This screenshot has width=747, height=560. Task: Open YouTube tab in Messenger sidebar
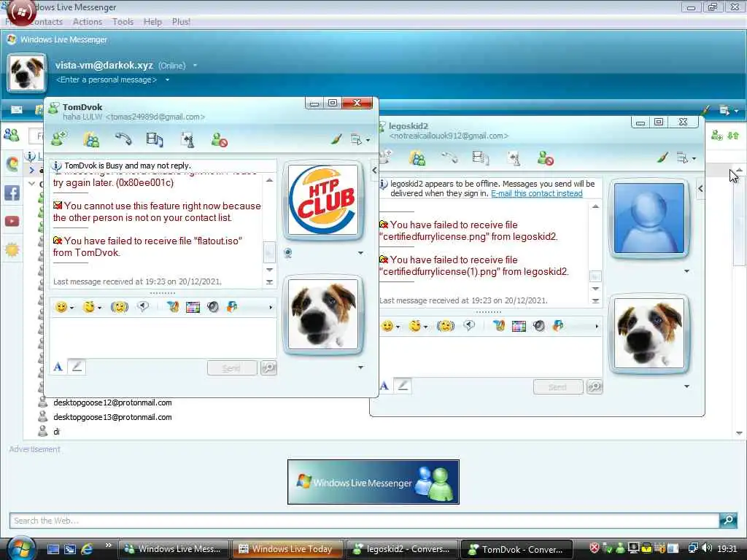pos(12,222)
